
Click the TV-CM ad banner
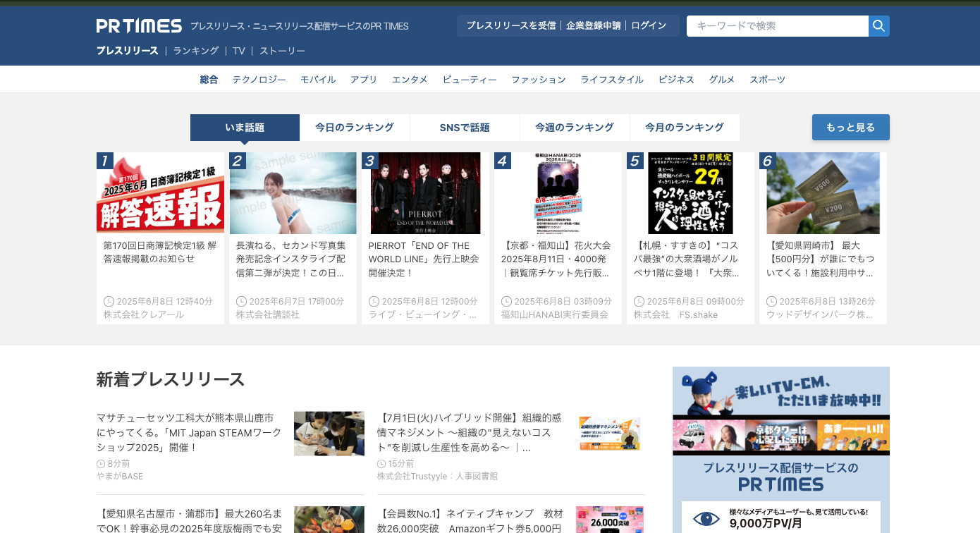[x=781, y=410]
